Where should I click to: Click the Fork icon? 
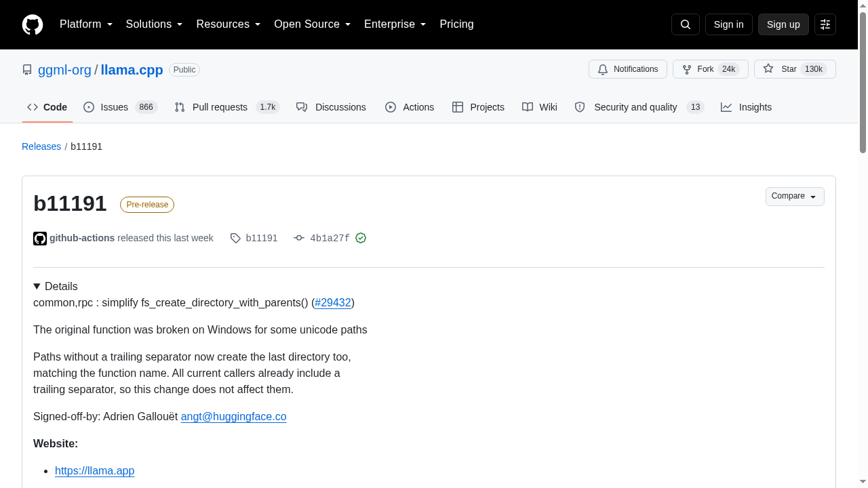(687, 69)
